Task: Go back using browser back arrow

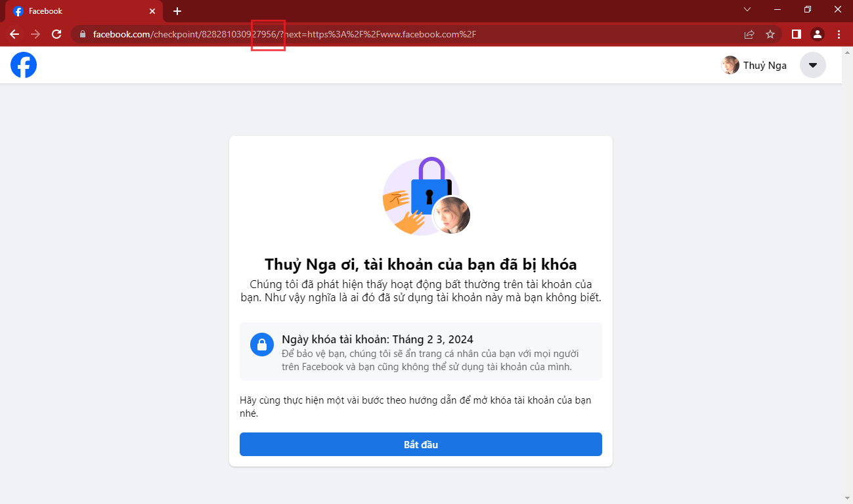Action: [14, 34]
